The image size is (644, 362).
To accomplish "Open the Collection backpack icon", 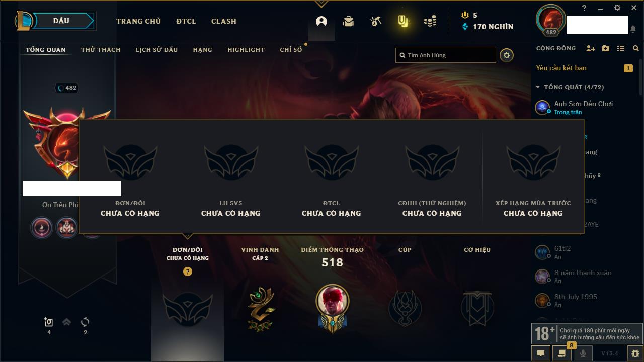I will coord(349,21).
